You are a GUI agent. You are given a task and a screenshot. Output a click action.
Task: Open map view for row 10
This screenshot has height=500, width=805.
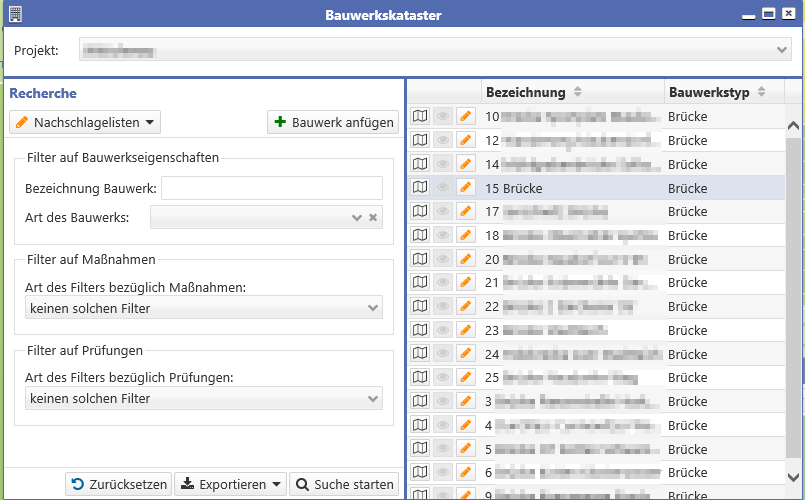point(420,116)
